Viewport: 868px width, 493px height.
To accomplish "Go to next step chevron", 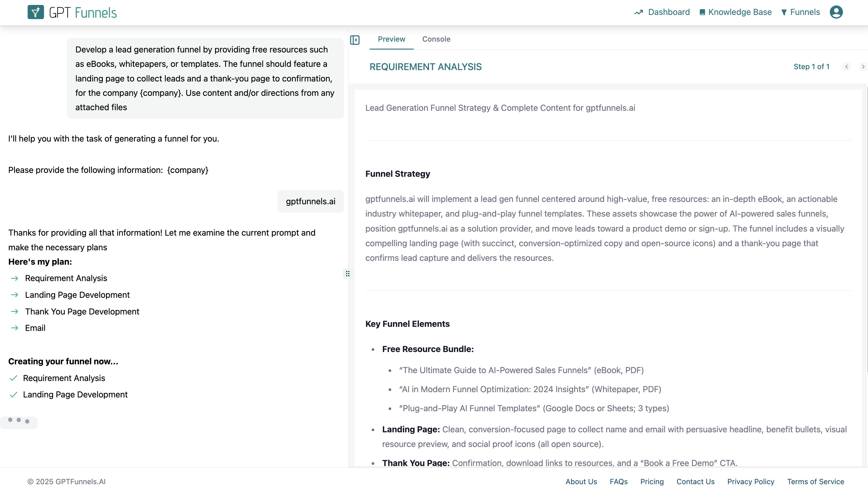I will 863,67.
